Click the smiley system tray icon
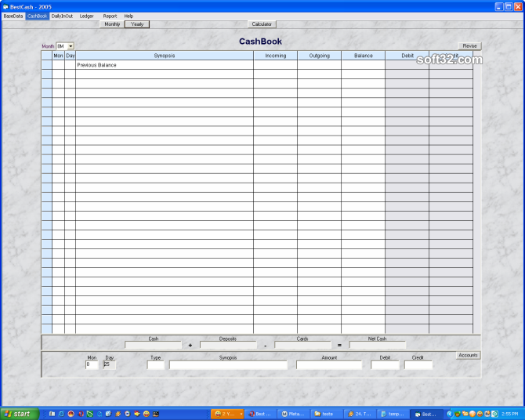This screenshot has height=420, width=525. [x=480, y=414]
